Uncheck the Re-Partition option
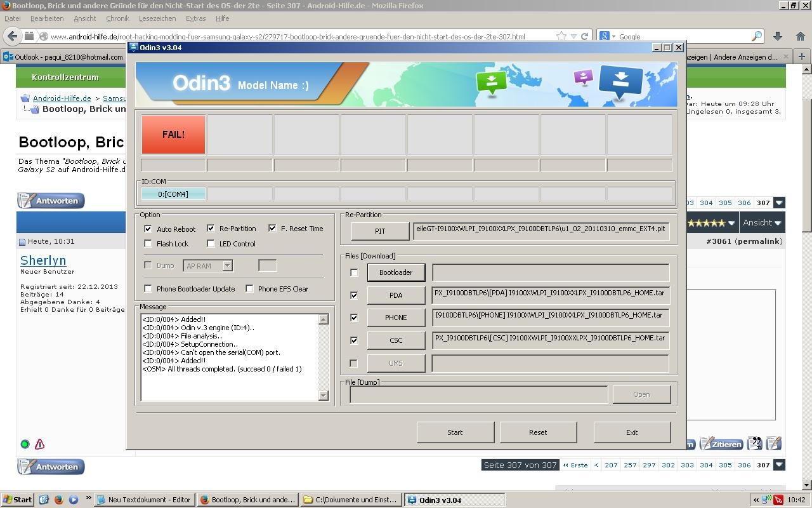The image size is (812, 508). pyautogui.click(x=211, y=229)
